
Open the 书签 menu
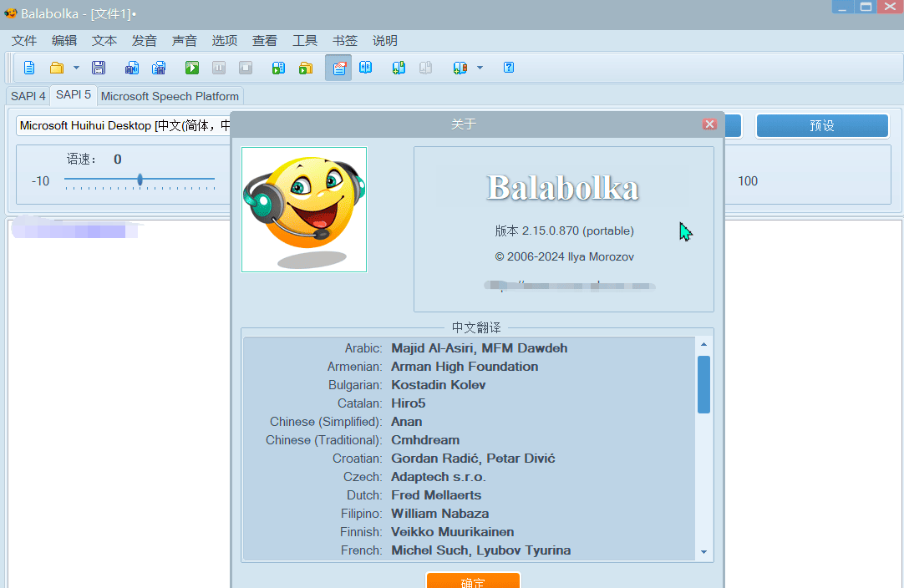345,41
